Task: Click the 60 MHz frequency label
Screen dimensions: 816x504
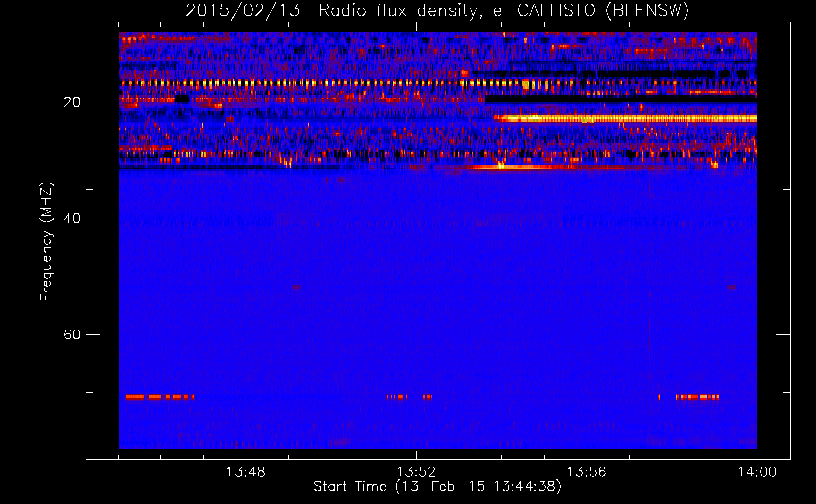Action: (72, 334)
